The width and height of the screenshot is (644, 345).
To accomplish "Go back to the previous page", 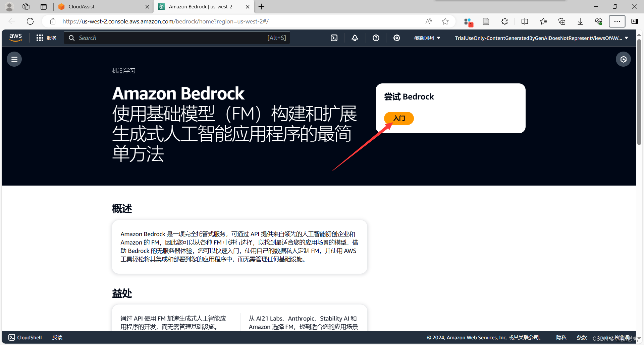I will pos(12,21).
